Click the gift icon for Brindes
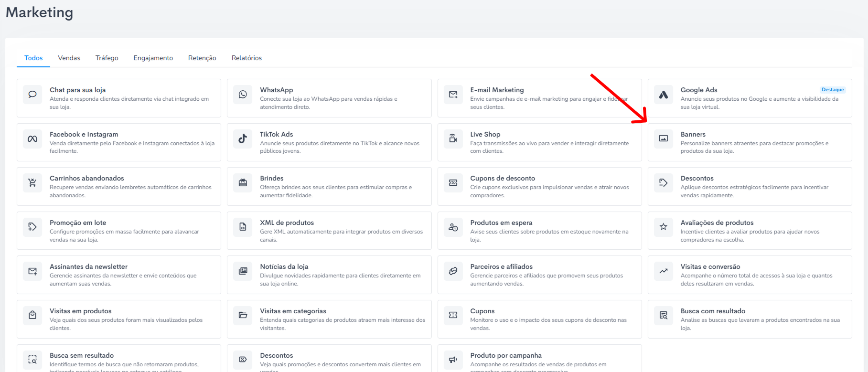Viewport: 868px width, 372px height. [x=243, y=182]
